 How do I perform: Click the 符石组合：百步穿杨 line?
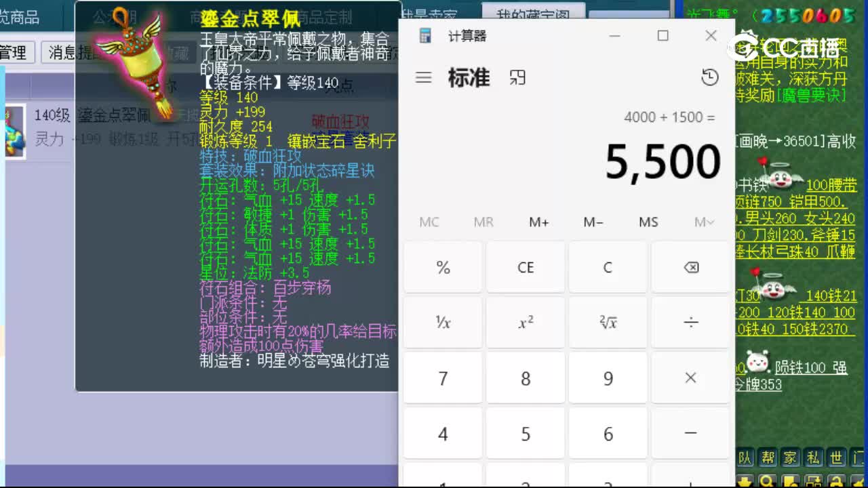[265, 287]
